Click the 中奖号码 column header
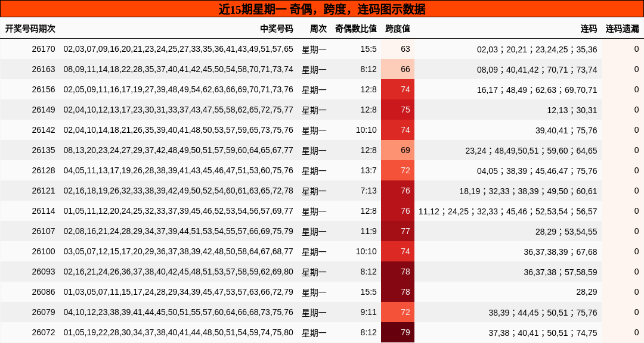This screenshot has height=343, width=644. click(277, 29)
